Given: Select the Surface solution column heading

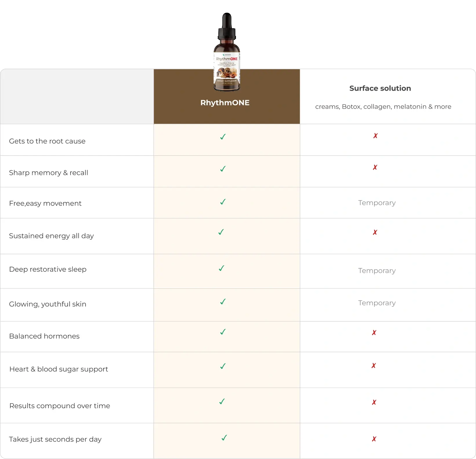Looking at the screenshot, I should (380, 88).
